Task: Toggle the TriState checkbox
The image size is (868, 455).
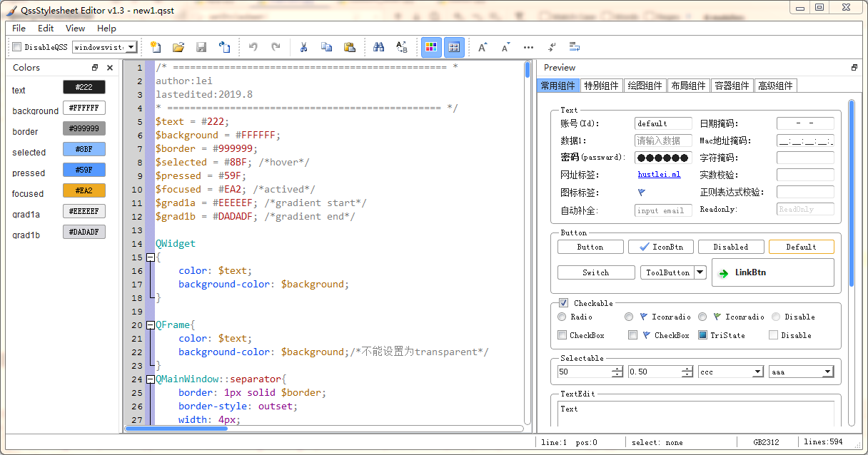Action: (x=702, y=335)
